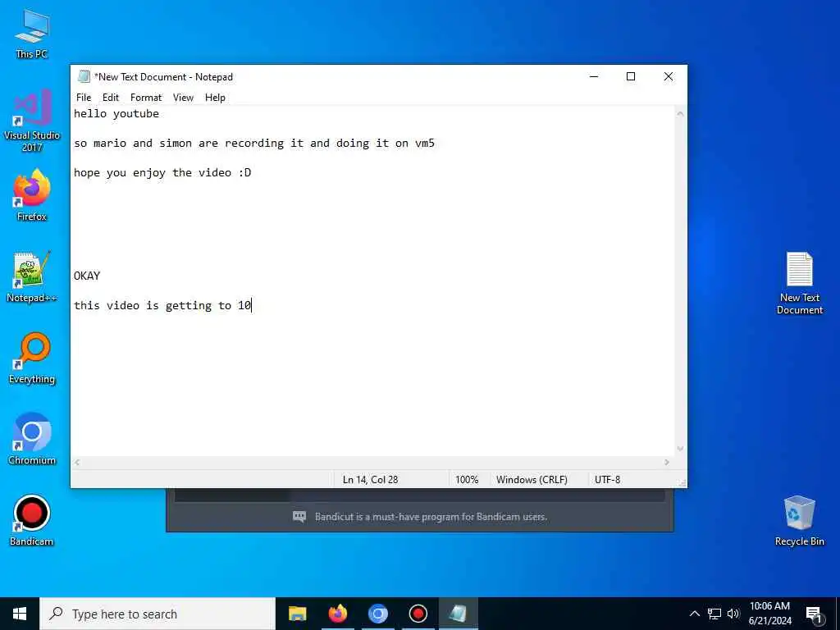Click the vertical scrollbar up arrow in Notepad
Viewport: 840px width, 630px height.
[x=680, y=113]
